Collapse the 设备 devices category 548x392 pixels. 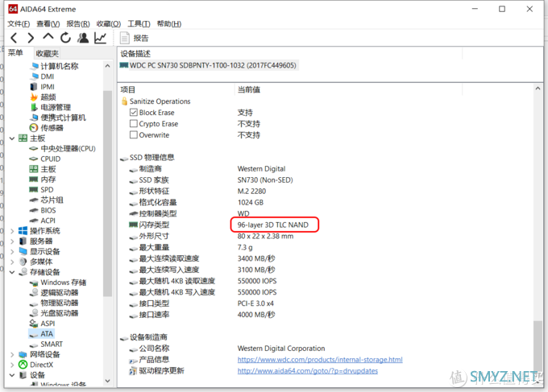pyautogui.click(x=12, y=375)
